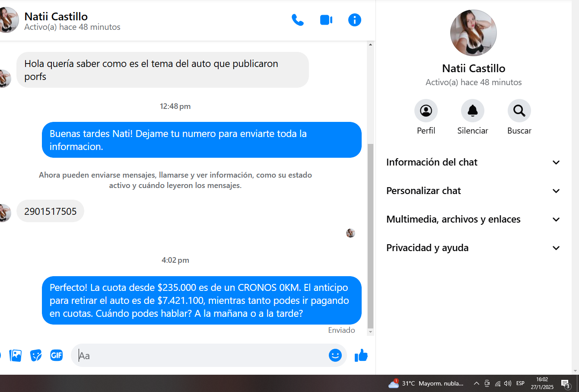Expand Privacidad y ayuda section

[x=473, y=248]
